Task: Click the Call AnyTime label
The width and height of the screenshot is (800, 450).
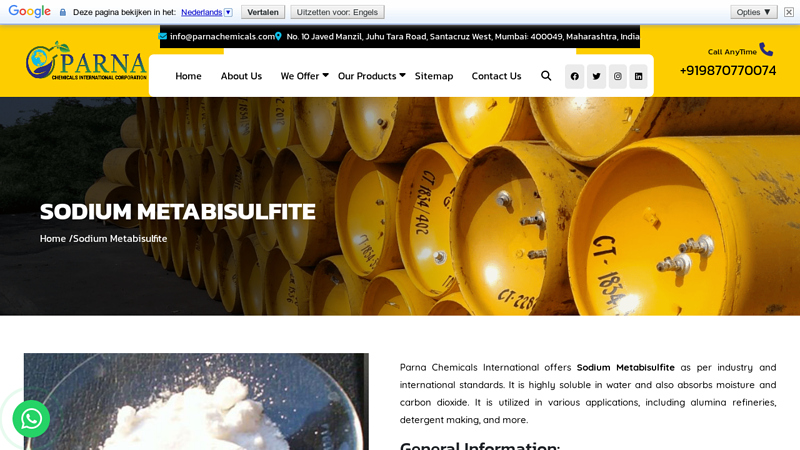Action: (x=732, y=52)
